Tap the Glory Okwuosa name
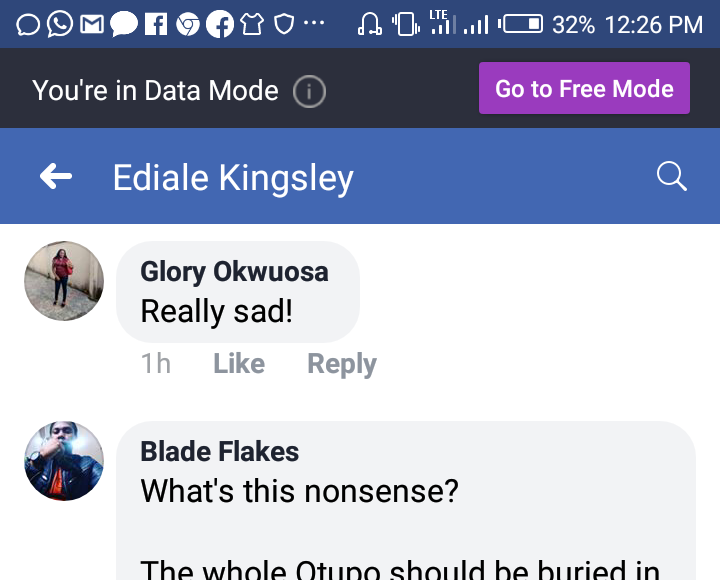Viewport: 720px width, 580px height. click(x=234, y=271)
